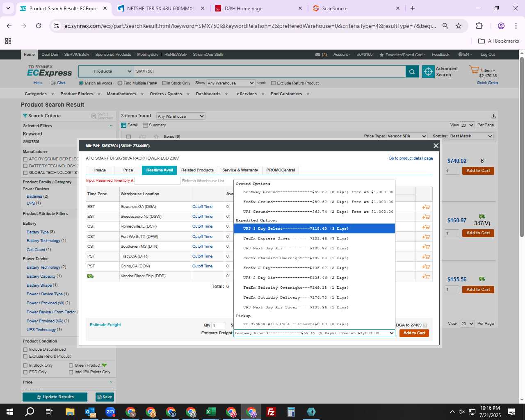Switch to the Image tab
Image resolution: width=525 pixels, height=420 pixels.
[100, 170]
